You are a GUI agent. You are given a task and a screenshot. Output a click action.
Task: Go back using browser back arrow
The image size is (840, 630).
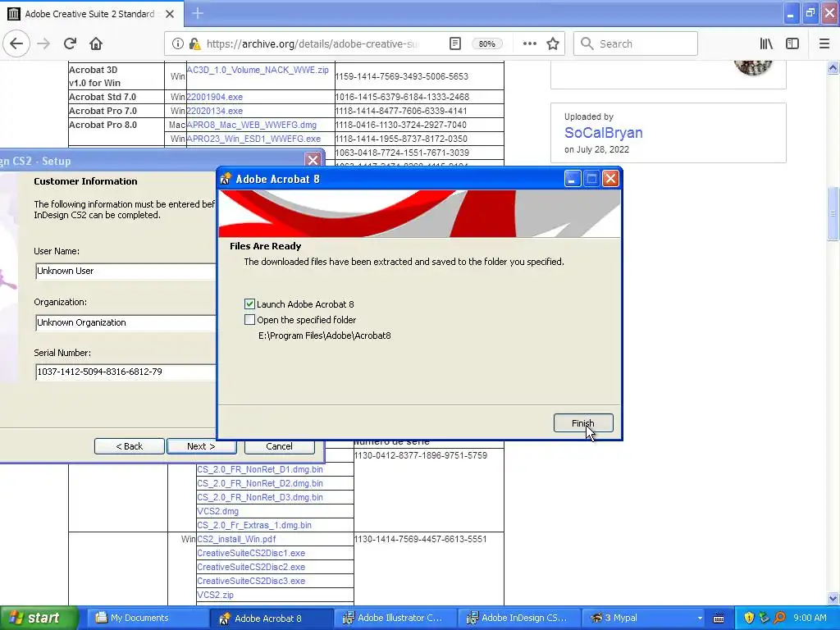pyautogui.click(x=16, y=43)
